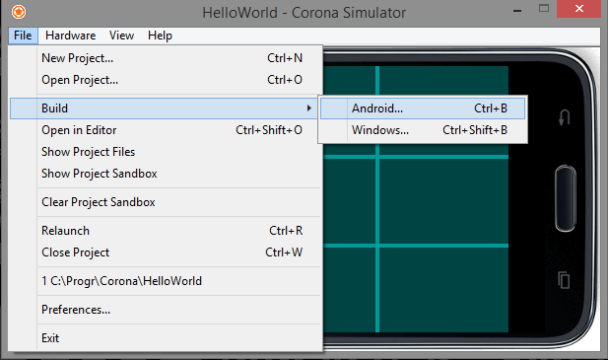
Task: Click Open in Editor entry
Action: click(166, 130)
